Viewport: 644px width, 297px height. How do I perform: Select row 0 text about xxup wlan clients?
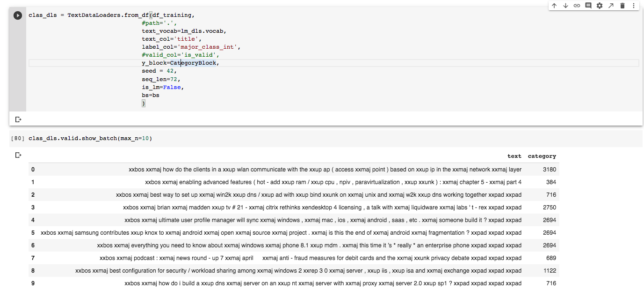(325, 170)
